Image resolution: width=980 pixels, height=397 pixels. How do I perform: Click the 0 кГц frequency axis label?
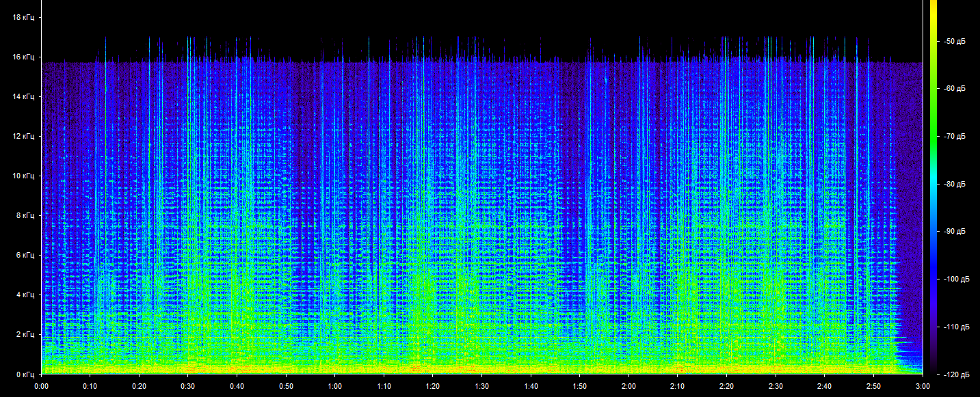tap(25, 374)
